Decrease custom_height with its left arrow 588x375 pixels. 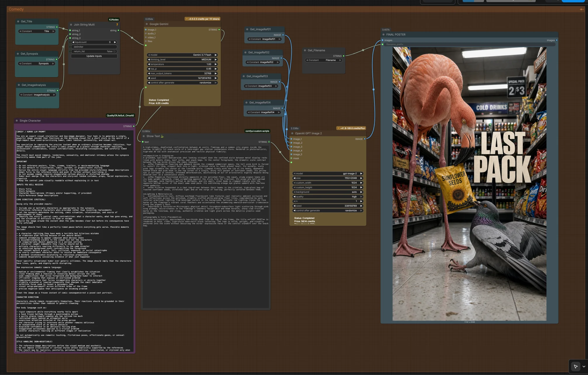click(x=294, y=187)
